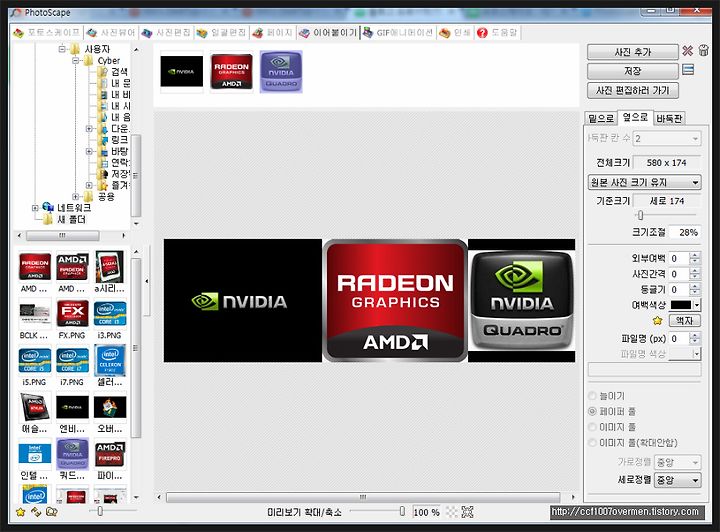Select the 밑으로 layout tab
720x532 pixels.
tap(601, 118)
